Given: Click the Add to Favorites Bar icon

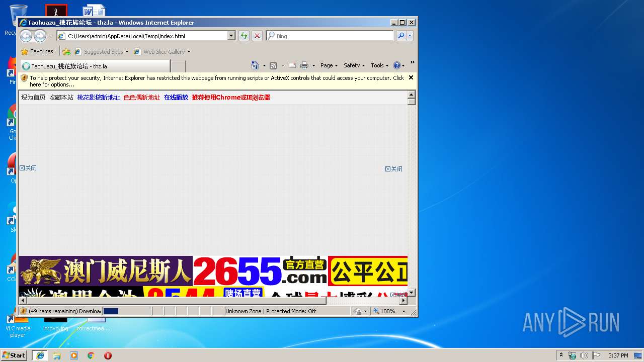Looking at the screenshot, I should click(66, 51).
